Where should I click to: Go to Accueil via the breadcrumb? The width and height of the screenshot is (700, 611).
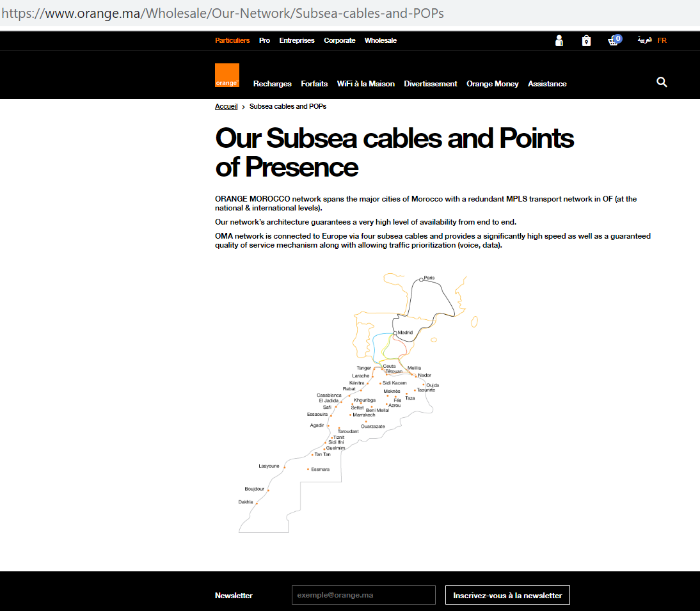pyautogui.click(x=227, y=106)
